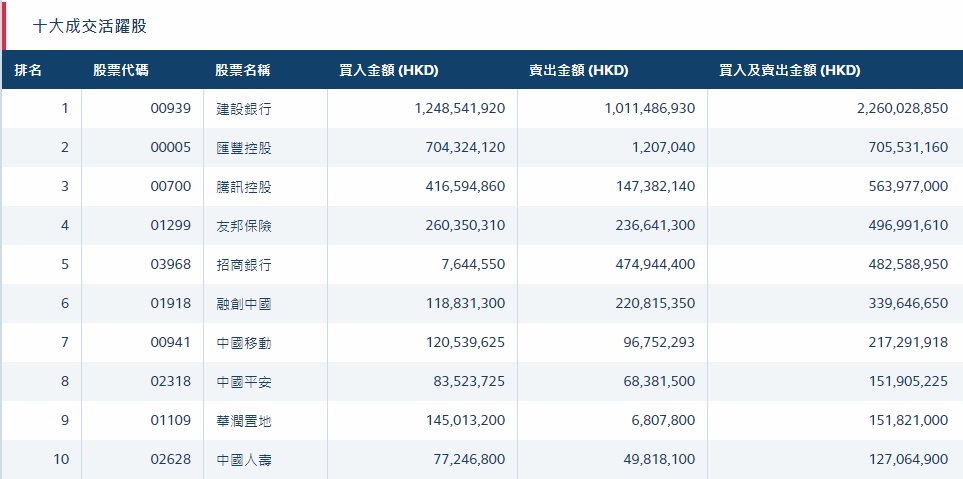Screen dimensions: 963x479
Task: Click sell amount 474,944,400
Action: click(x=656, y=264)
